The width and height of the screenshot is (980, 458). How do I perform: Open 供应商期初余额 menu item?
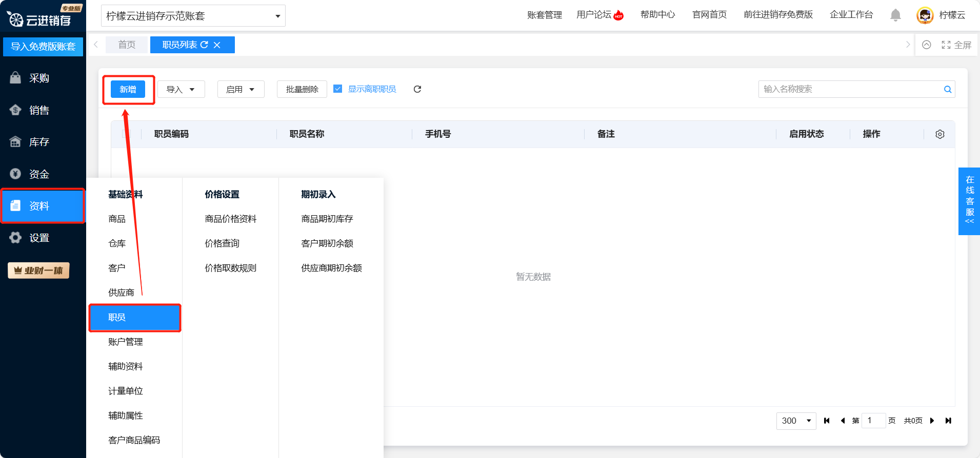click(332, 268)
